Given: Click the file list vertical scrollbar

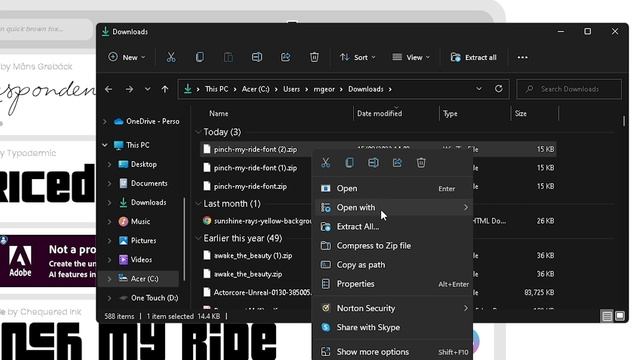Looking at the screenshot, I should click(624, 121).
